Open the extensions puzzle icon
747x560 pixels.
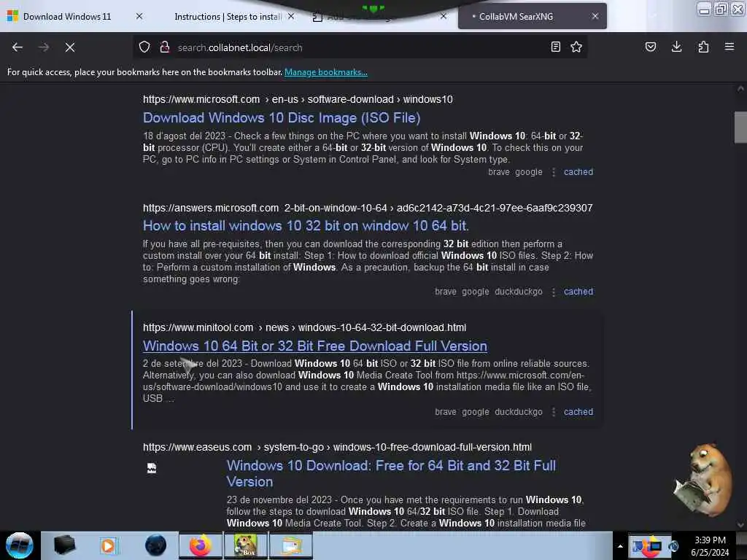click(x=703, y=47)
